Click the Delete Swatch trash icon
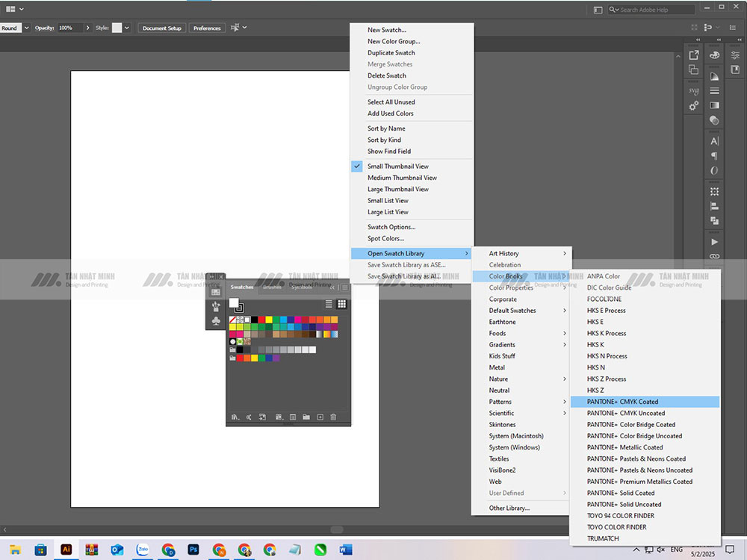 (333, 417)
